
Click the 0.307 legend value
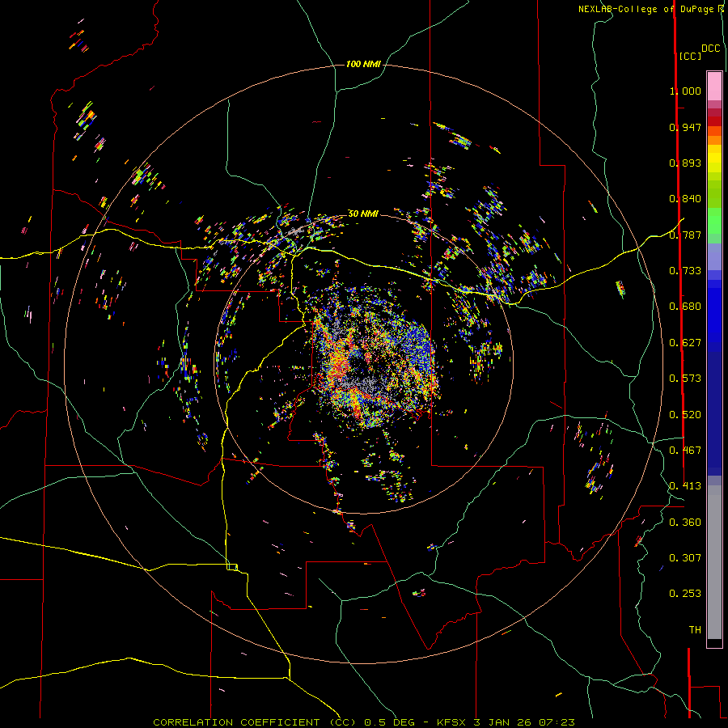tap(685, 558)
